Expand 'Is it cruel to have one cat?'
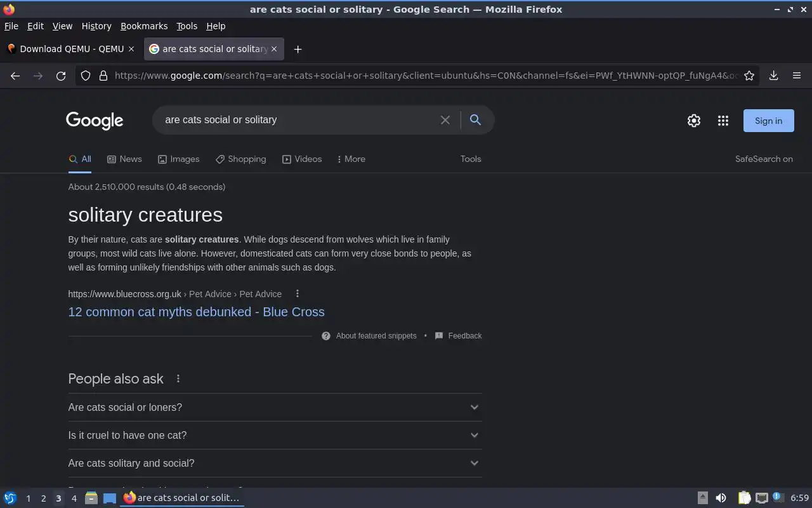 (x=275, y=435)
